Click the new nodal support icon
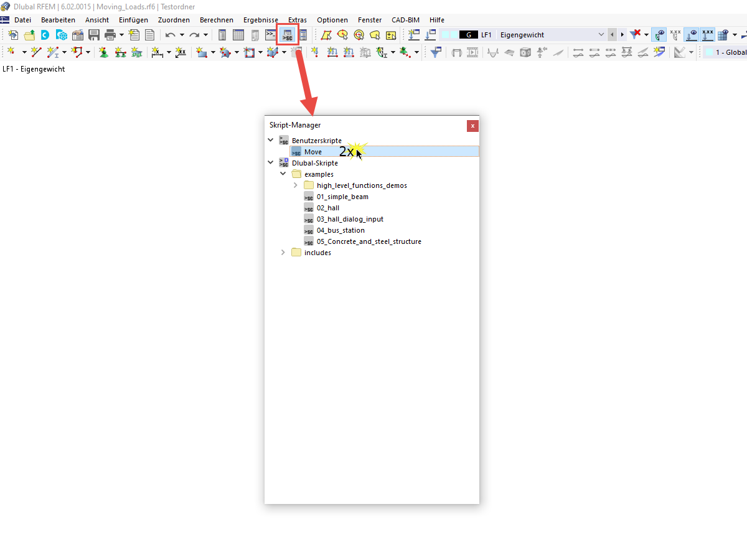This screenshot has width=747, height=560. [x=103, y=52]
